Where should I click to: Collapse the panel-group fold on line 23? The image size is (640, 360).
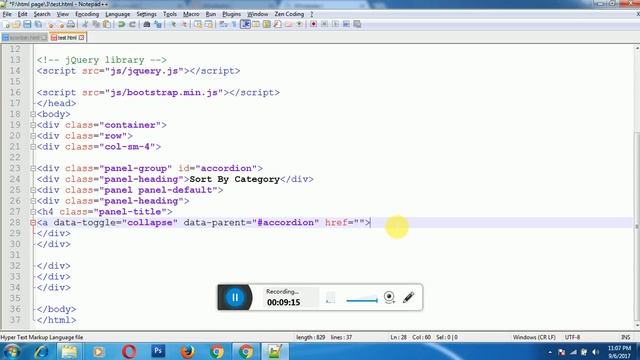tap(33, 169)
